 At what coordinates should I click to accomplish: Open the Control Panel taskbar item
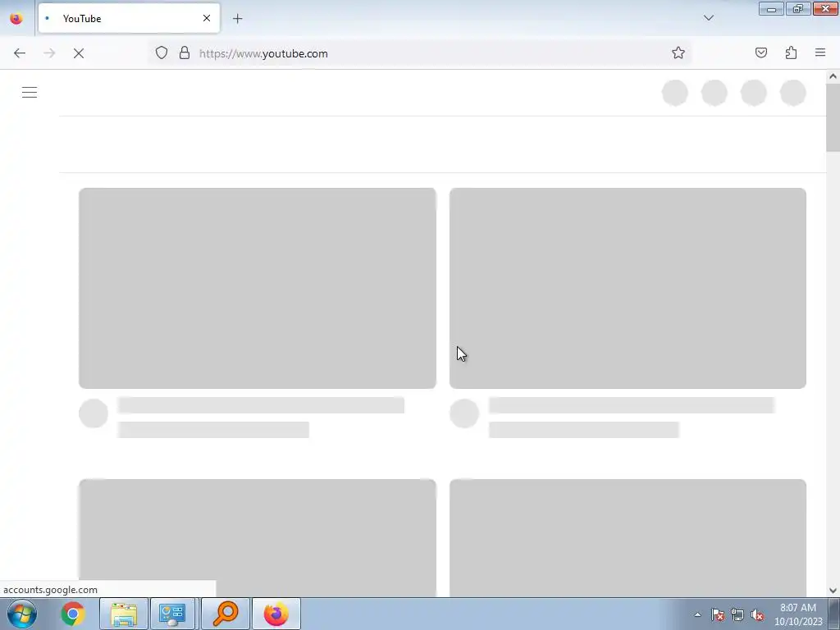click(172, 614)
